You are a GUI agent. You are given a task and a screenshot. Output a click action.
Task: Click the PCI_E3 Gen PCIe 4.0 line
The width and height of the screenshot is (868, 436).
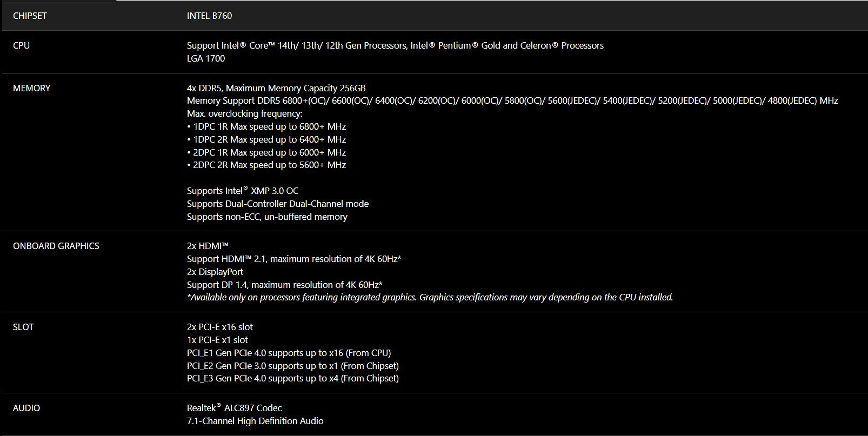click(293, 378)
